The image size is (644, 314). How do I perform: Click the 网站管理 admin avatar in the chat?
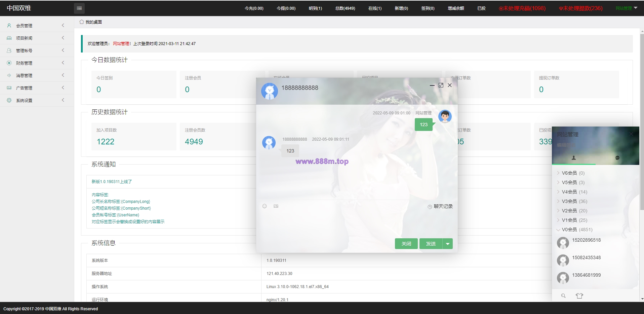[x=445, y=116]
